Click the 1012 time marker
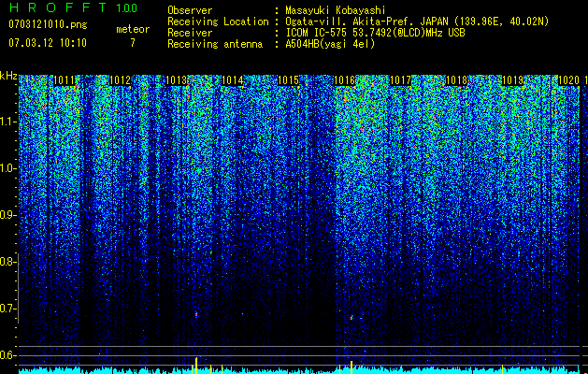 (x=120, y=80)
